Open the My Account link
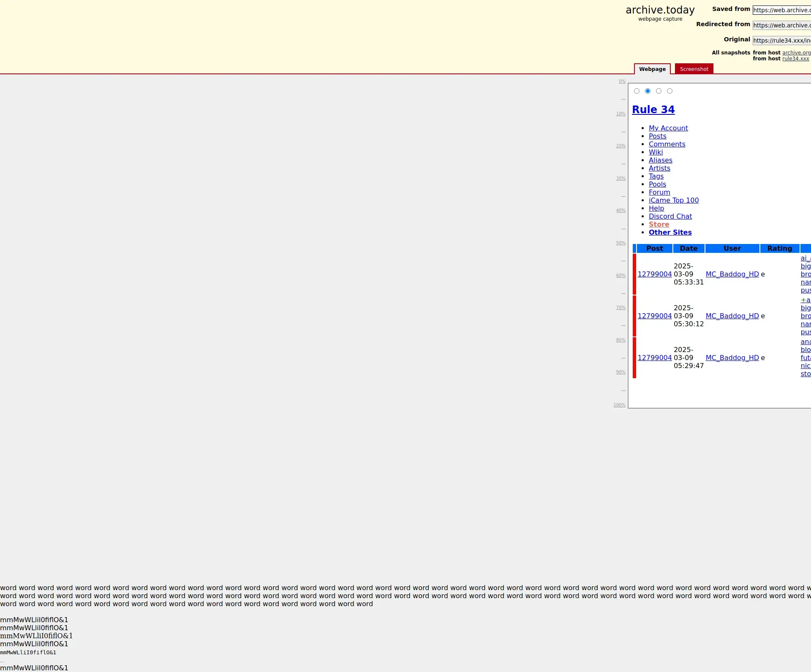The image size is (811, 672). 668,128
